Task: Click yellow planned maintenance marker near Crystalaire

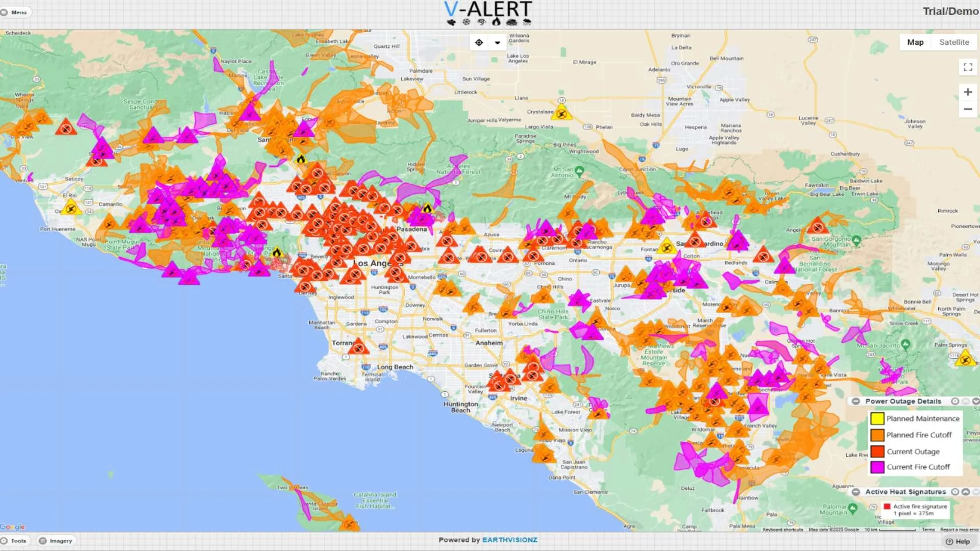Action: [561, 113]
